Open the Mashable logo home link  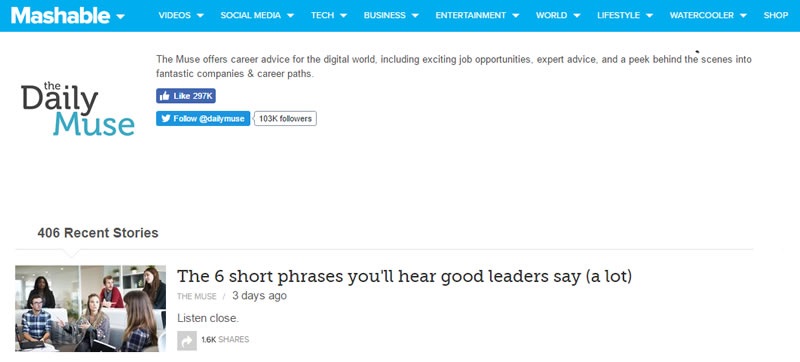60,15
